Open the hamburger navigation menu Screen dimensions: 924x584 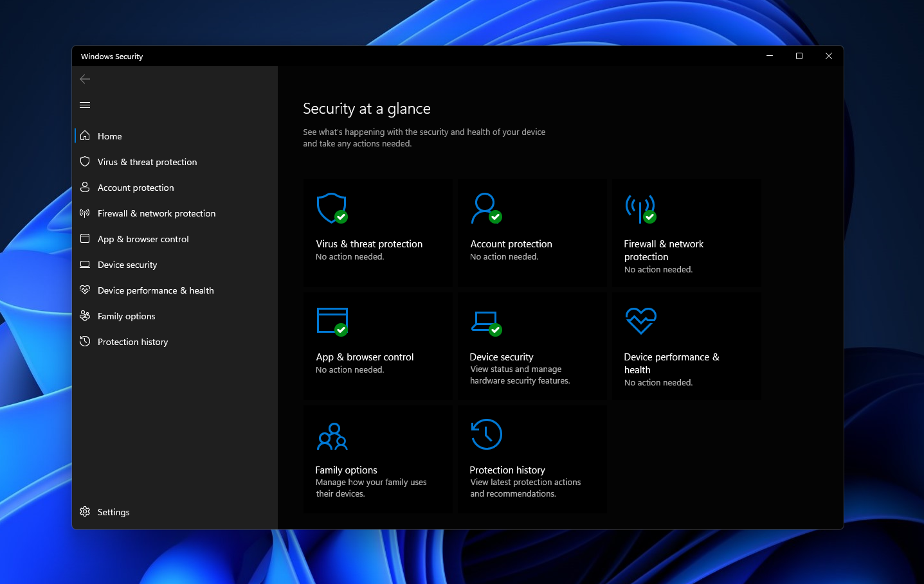pyautogui.click(x=85, y=105)
